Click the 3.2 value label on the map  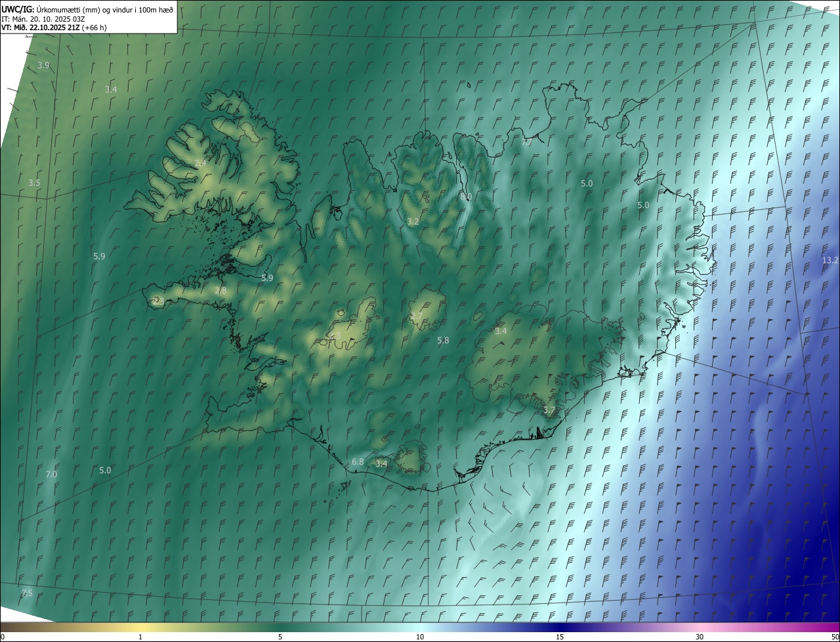[413, 222]
